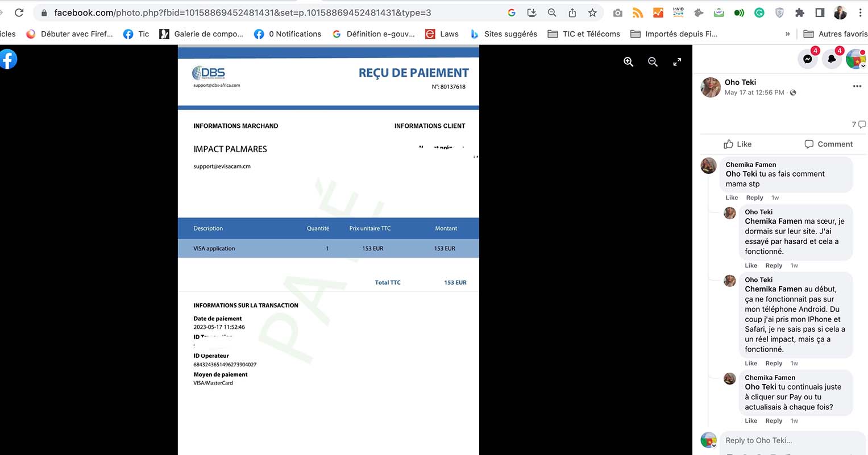Reload the page
Image resolution: width=868 pixels, height=455 pixels.
coord(19,12)
